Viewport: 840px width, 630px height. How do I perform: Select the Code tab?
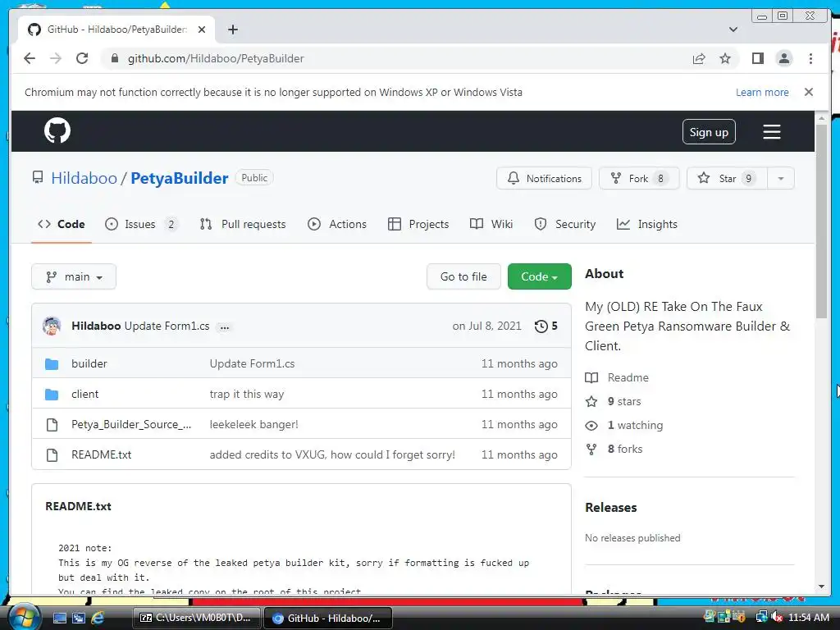point(61,224)
